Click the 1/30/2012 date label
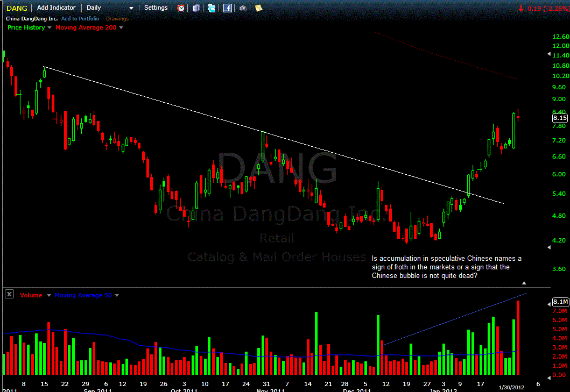Screen dimensions: 570x392 click(x=511, y=387)
